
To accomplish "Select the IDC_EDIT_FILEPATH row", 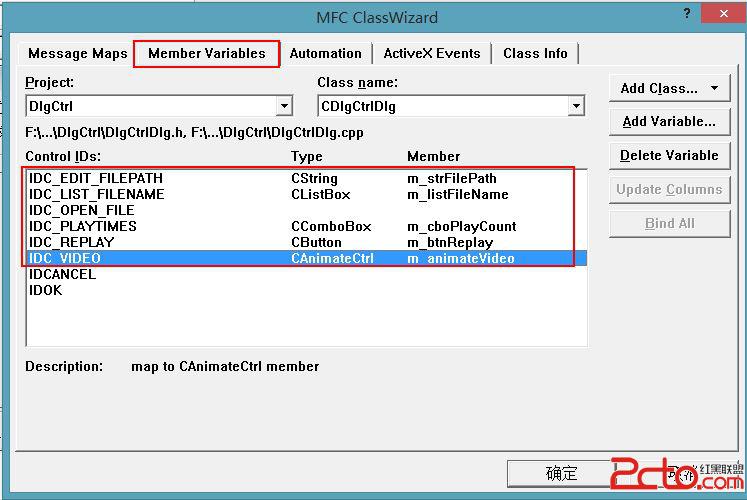I will click(307, 178).
